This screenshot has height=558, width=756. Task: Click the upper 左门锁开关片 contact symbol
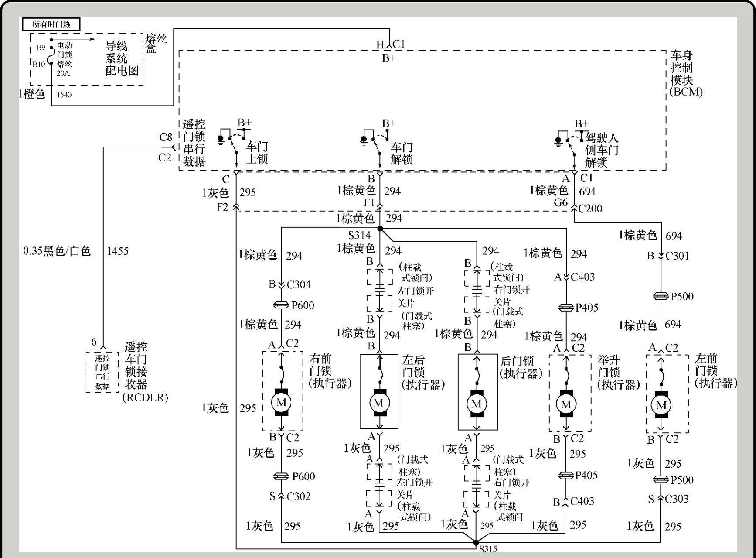click(x=379, y=289)
